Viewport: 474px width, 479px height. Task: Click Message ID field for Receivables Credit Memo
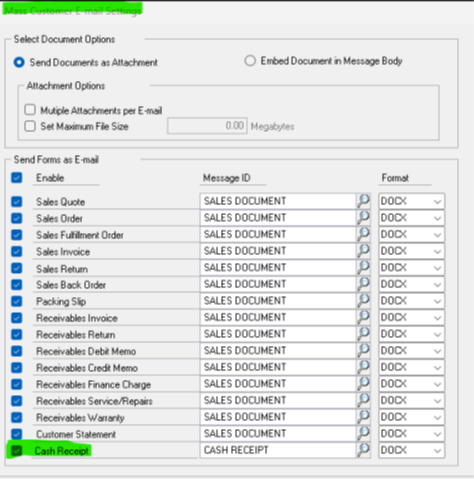click(x=278, y=367)
